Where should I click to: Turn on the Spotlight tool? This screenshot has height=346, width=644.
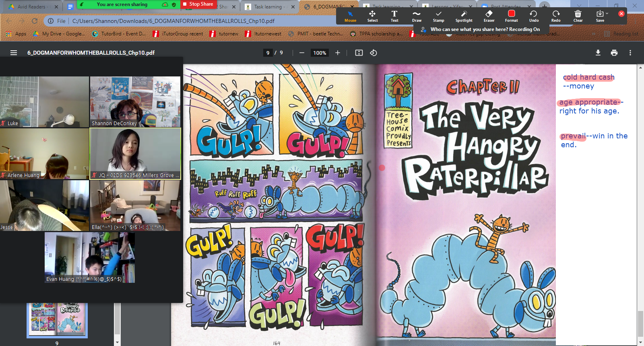point(464,16)
